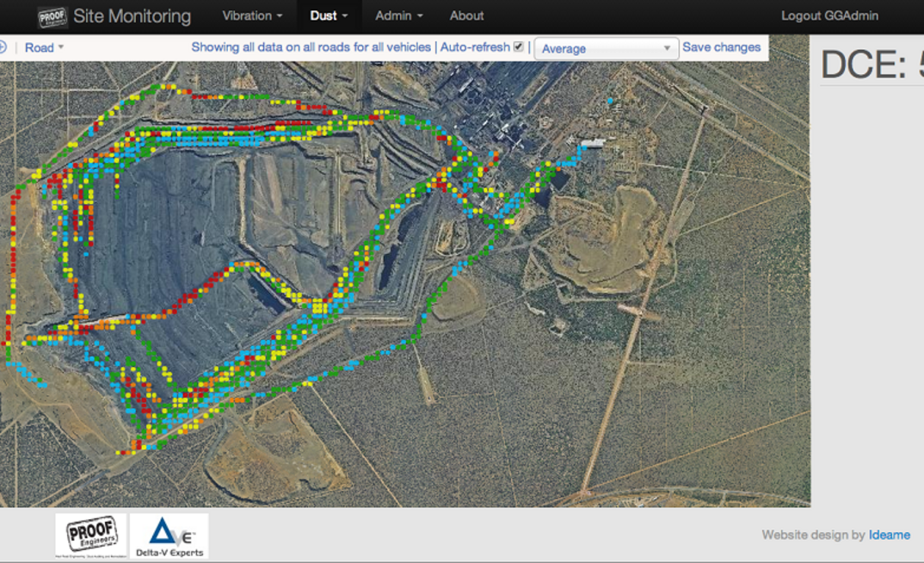Toggle the Auto-refresh checkbox
Screen dimensions: 924x563
coord(519,46)
